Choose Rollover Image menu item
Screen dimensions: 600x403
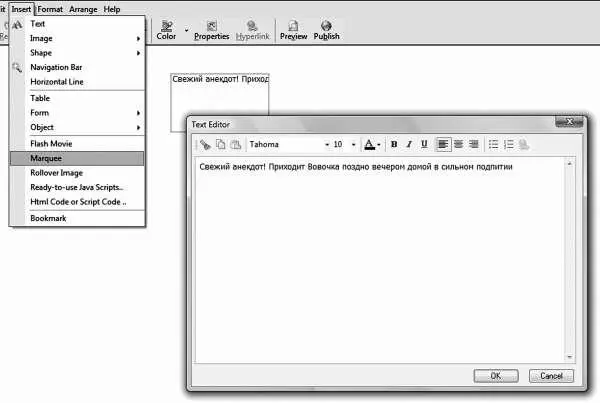(x=77, y=173)
